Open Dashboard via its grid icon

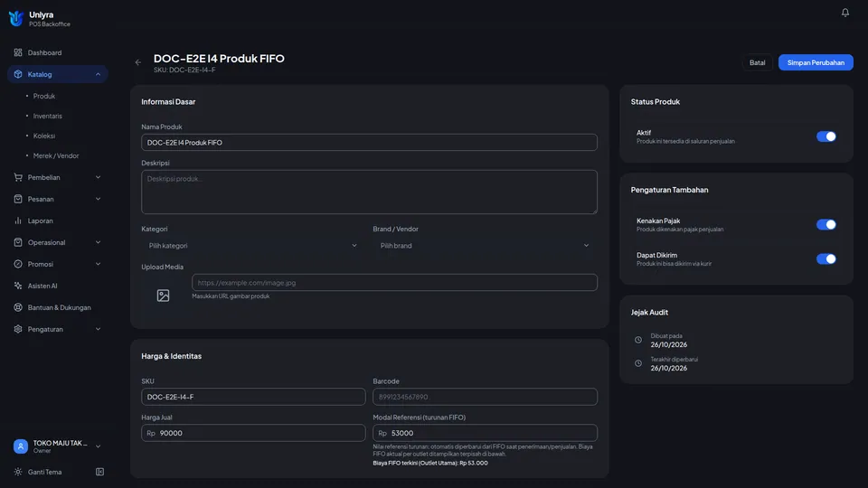click(x=18, y=52)
